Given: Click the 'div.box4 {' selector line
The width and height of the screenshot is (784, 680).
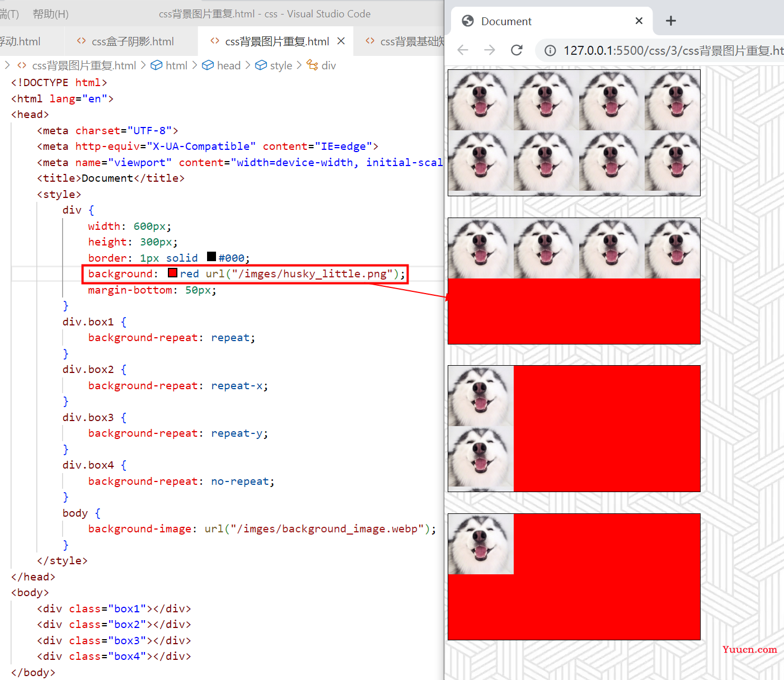Looking at the screenshot, I should tap(95, 465).
